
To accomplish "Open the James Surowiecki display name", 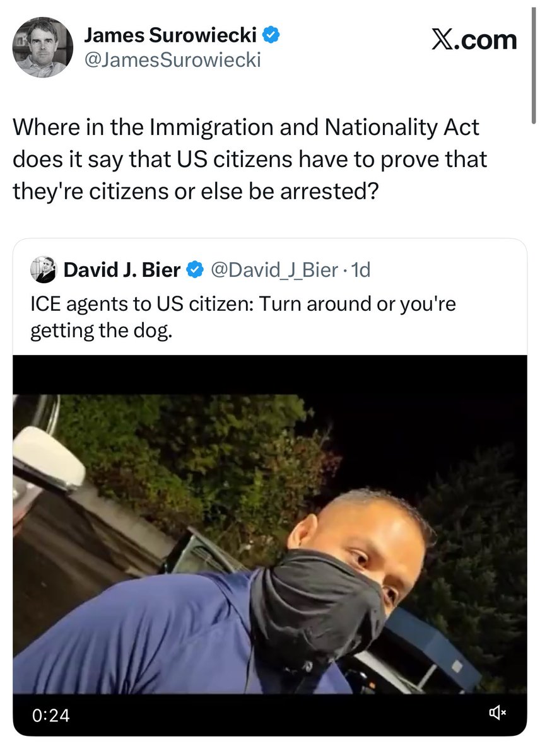I will pos(170,35).
